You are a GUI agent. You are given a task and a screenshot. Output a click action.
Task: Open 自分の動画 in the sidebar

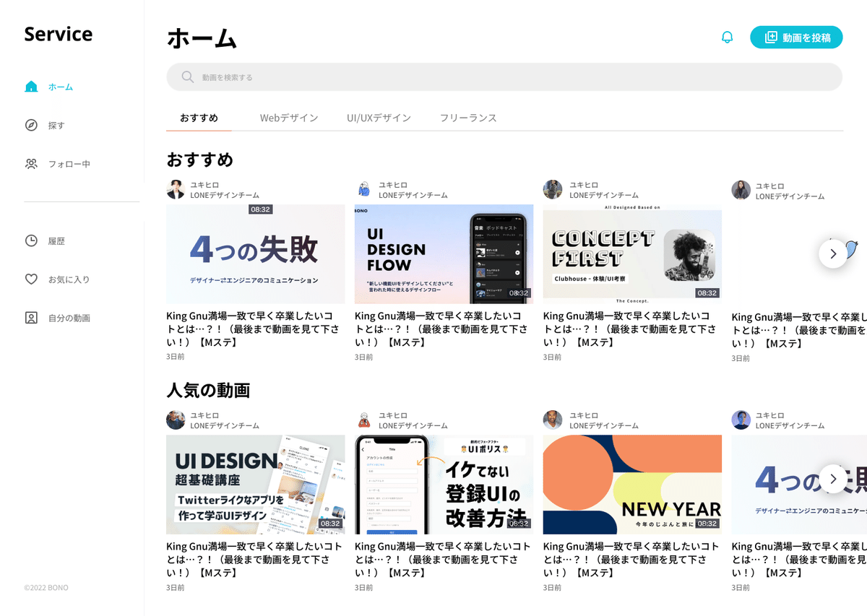click(x=69, y=318)
